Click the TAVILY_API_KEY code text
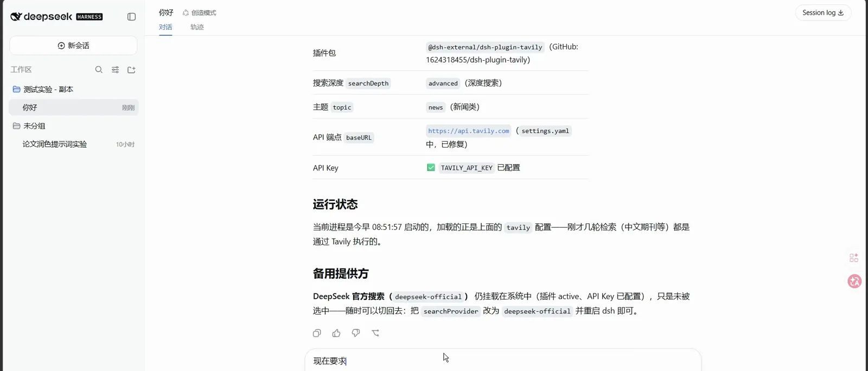The height and width of the screenshot is (371, 868). pyautogui.click(x=467, y=168)
